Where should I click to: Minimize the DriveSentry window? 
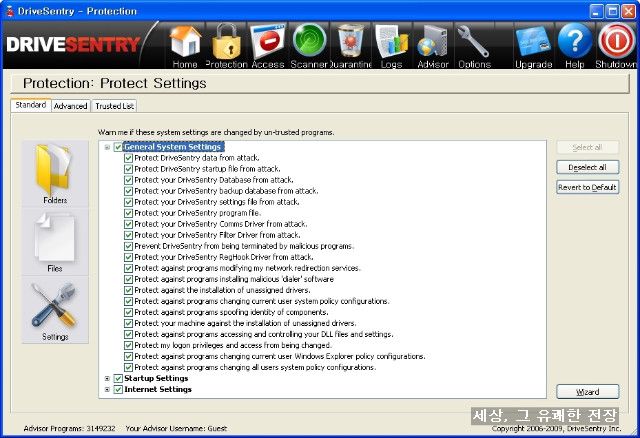(x=596, y=11)
